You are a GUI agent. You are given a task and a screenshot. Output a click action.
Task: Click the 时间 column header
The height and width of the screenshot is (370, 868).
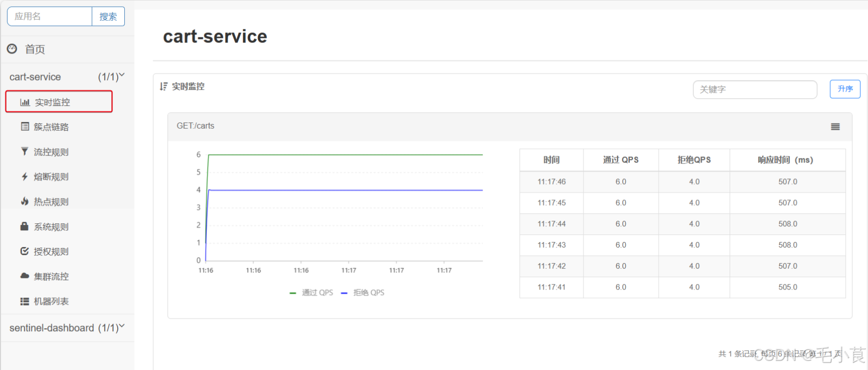point(551,160)
